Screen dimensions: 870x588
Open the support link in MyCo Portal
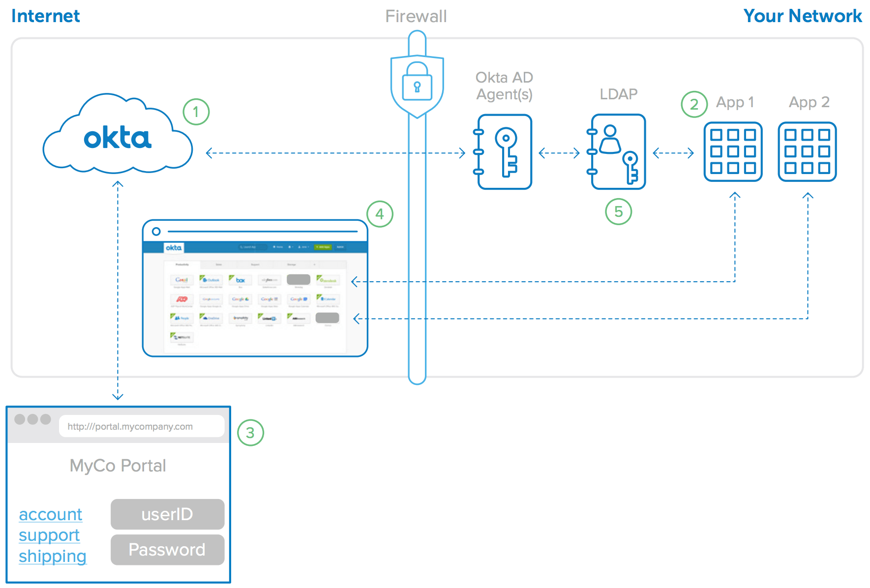tap(49, 535)
